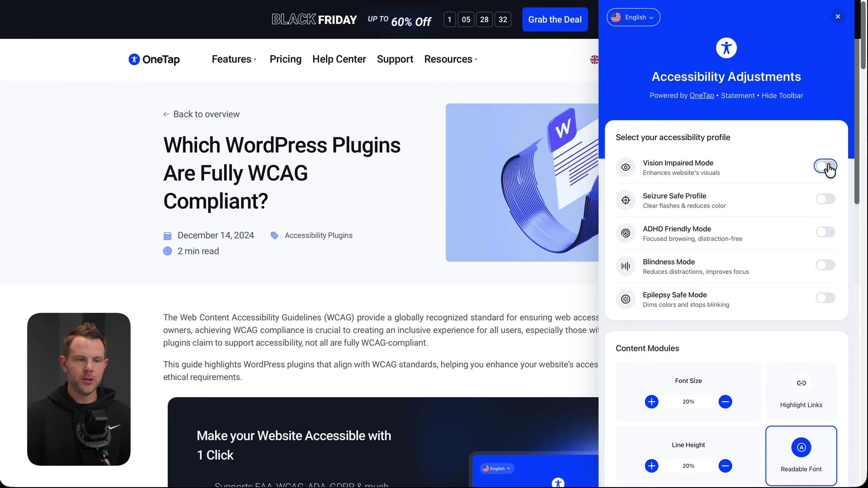Open the English language dropdown in panel
Screen dimensions: 868x488
pos(633,17)
